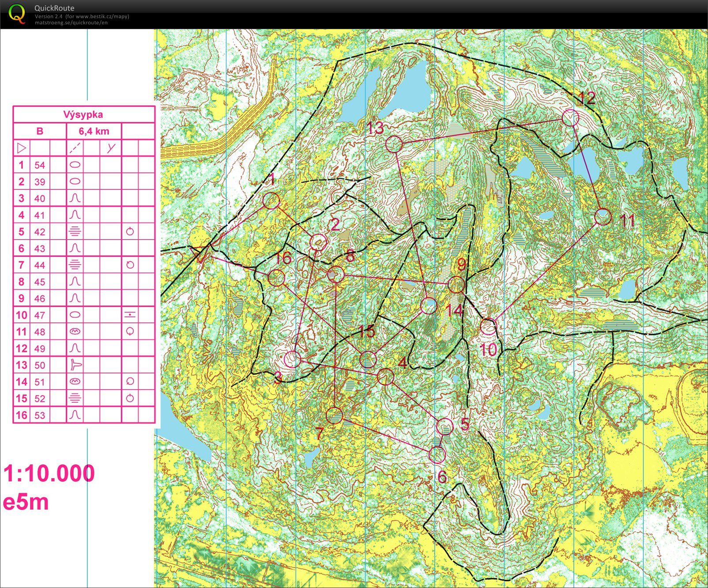Viewport: 708px width, 588px height.
Task: Click the "1:10.000" scale text
Action: point(49,473)
